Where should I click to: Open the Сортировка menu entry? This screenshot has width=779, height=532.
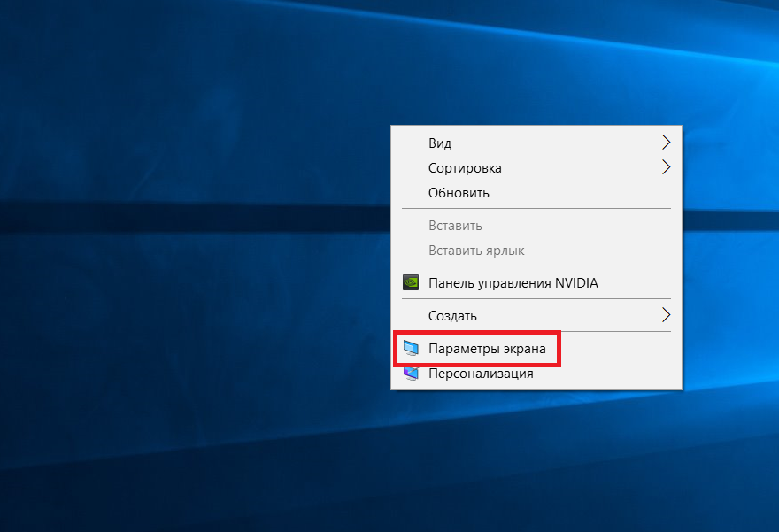click(536, 168)
